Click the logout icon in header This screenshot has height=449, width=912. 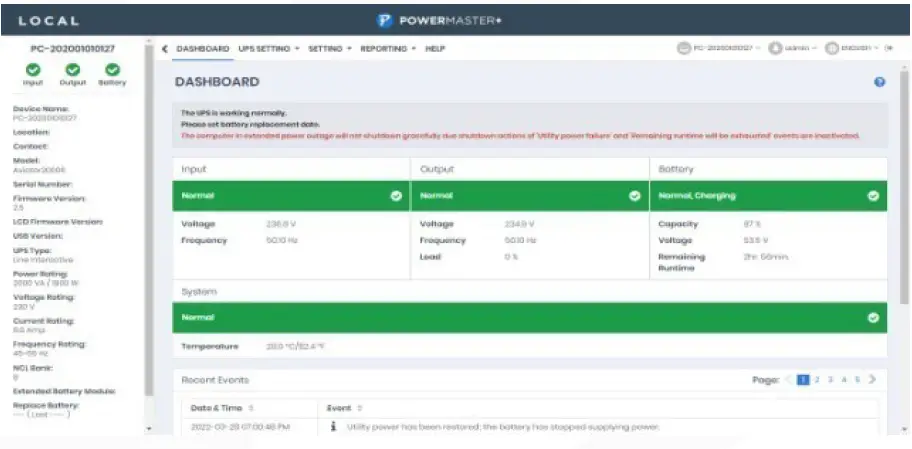point(888,49)
